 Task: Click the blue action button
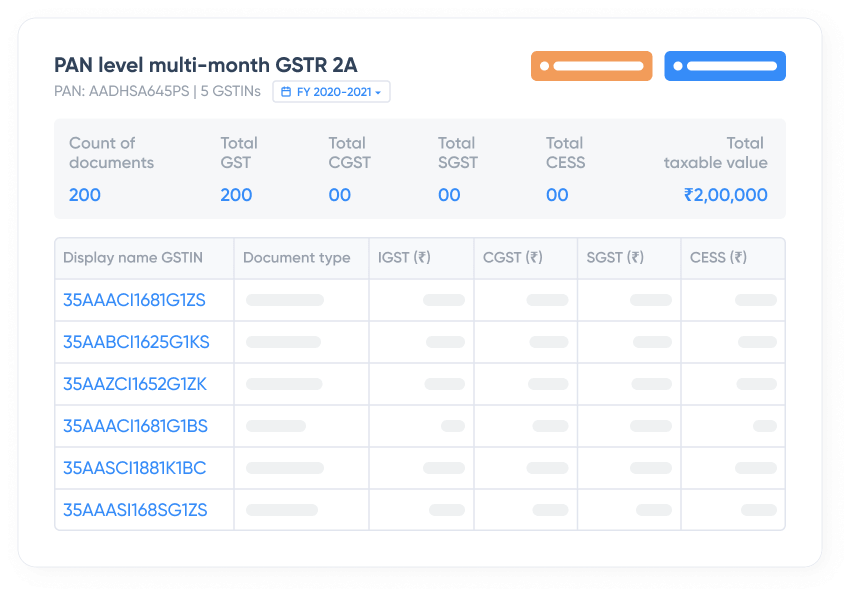(x=725, y=66)
